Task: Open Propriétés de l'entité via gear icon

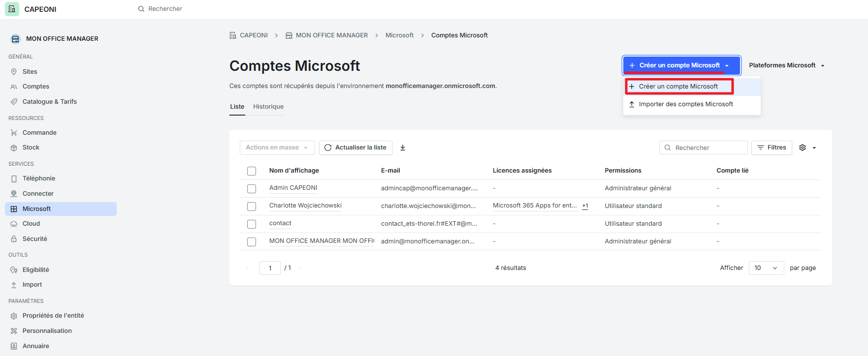Action: point(14,316)
